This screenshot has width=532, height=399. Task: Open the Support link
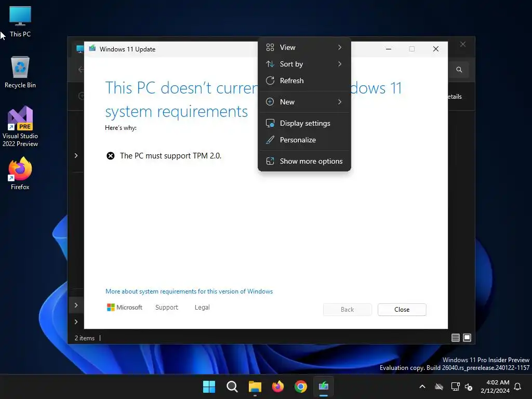167,308
